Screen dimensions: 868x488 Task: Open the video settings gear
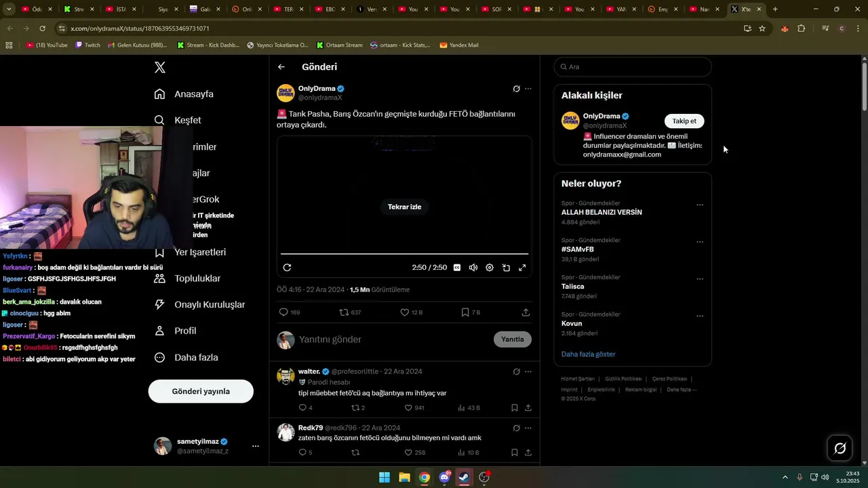point(490,268)
